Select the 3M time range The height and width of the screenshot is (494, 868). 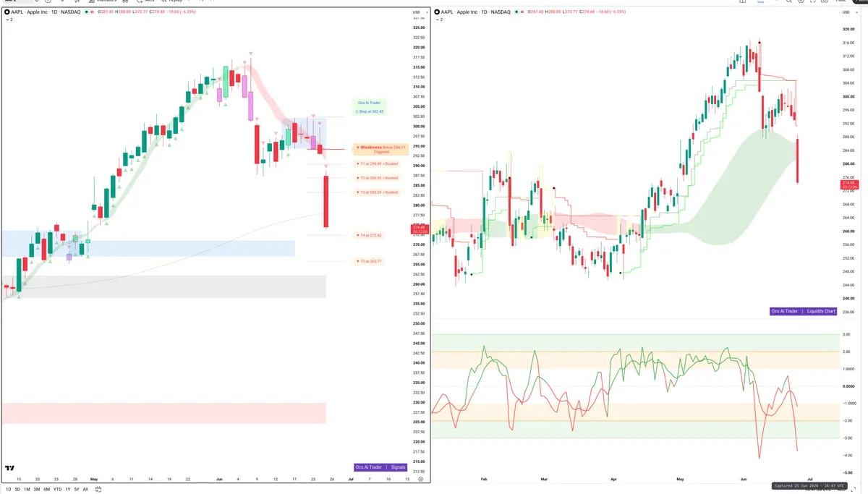click(37, 490)
